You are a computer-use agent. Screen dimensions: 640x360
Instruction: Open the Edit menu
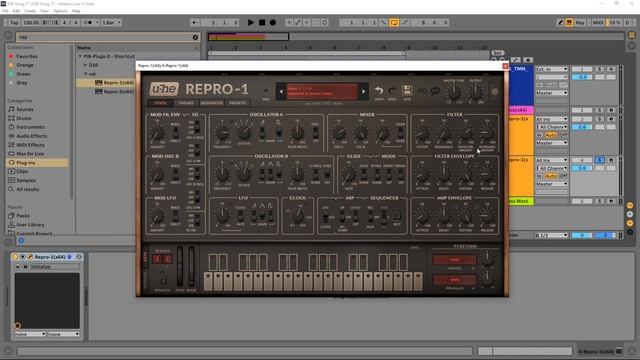pyautogui.click(x=16, y=11)
